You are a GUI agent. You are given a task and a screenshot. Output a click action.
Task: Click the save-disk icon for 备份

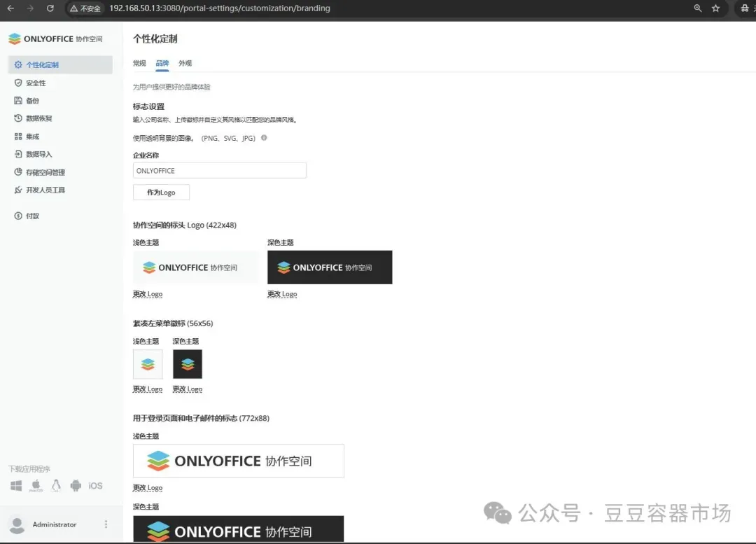[18, 100]
